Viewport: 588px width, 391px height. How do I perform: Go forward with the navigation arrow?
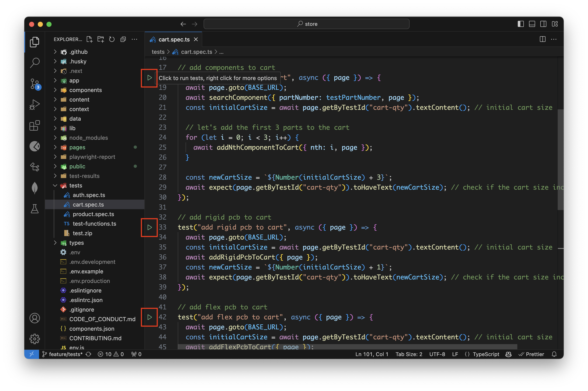coord(194,24)
